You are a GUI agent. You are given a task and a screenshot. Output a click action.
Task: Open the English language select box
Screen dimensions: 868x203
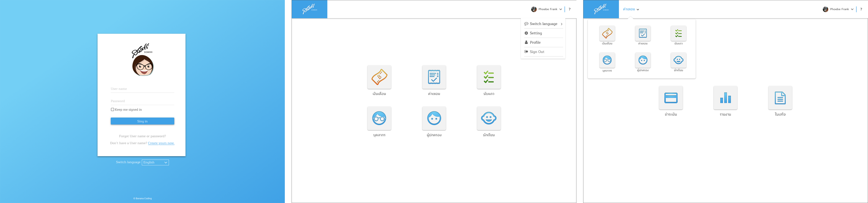[x=155, y=162]
